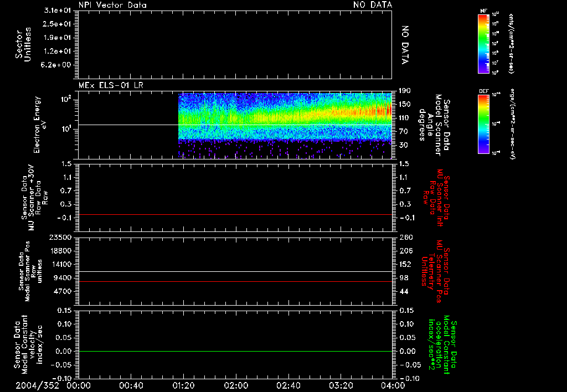Click the green 'Model Constant acceleration' label

[x=443, y=344]
